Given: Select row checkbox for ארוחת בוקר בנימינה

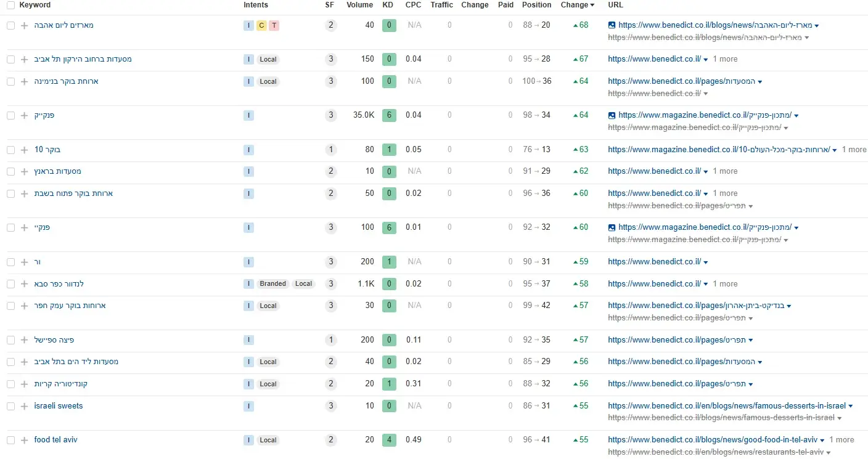Looking at the screenshot, I should tap(10, 81).
